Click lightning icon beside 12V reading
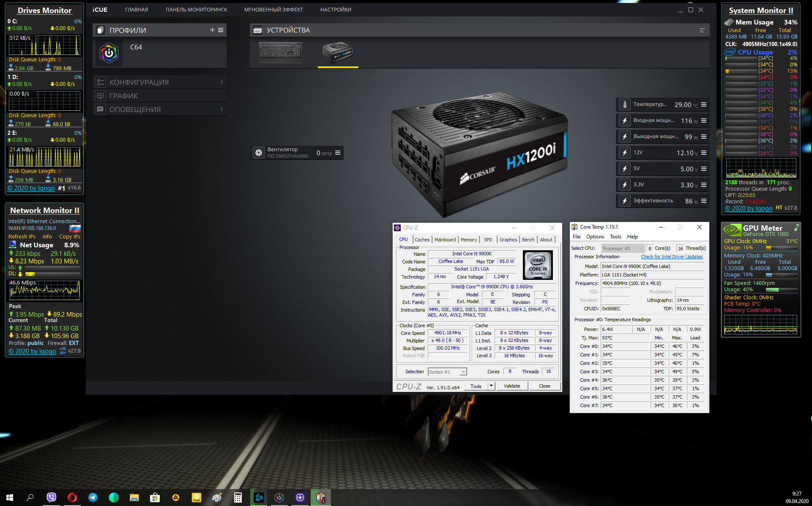812x506 pixels. 625,153
